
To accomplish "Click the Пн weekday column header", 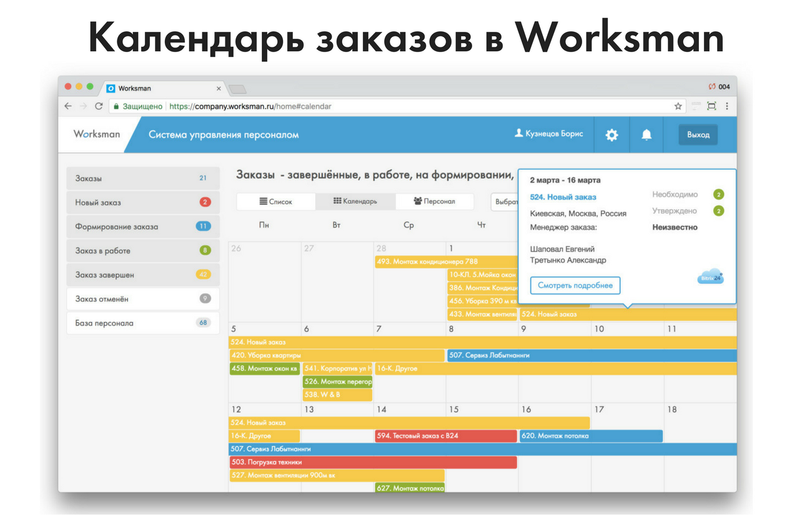I will click(x=264, y=225).
